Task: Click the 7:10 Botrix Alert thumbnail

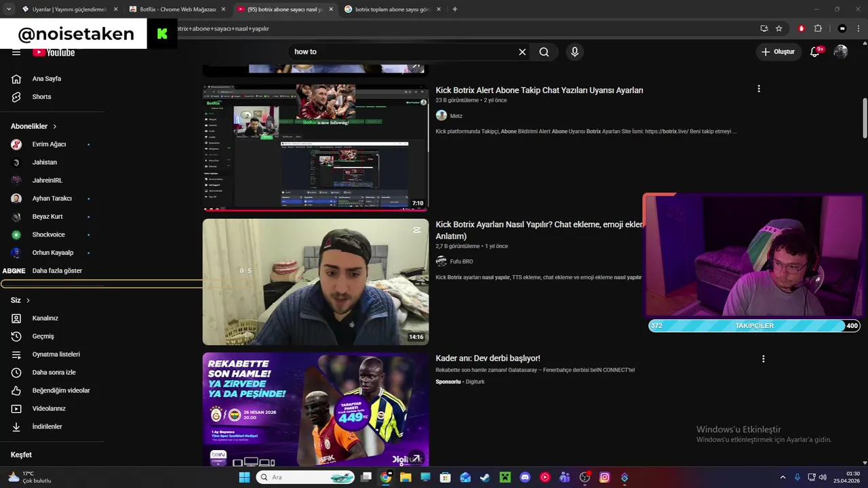Action: tap(315, 148)
